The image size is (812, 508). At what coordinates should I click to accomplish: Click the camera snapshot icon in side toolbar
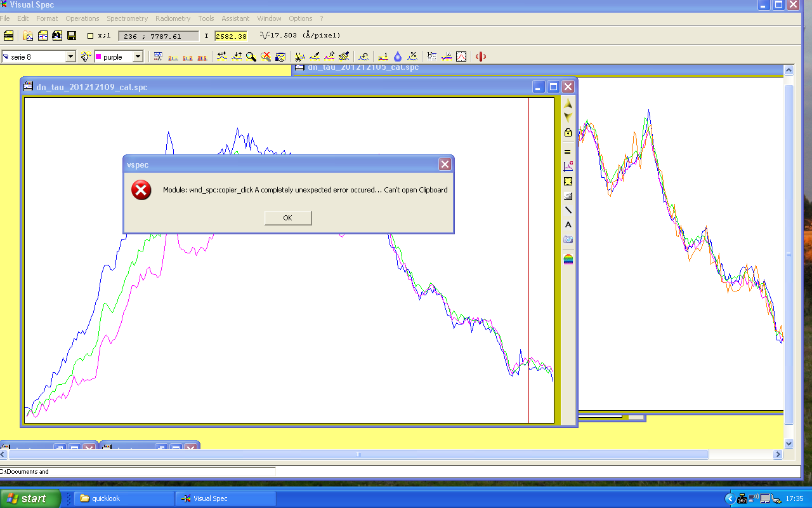click(568, 239)
